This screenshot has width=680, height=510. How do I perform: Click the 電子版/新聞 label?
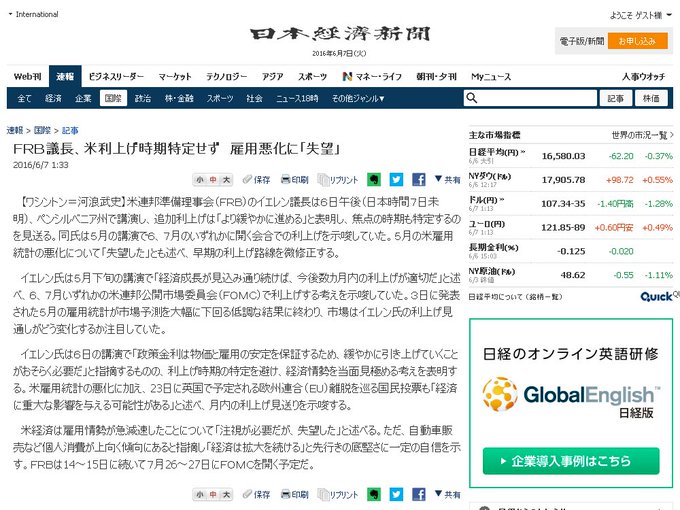tap(582, 41)
